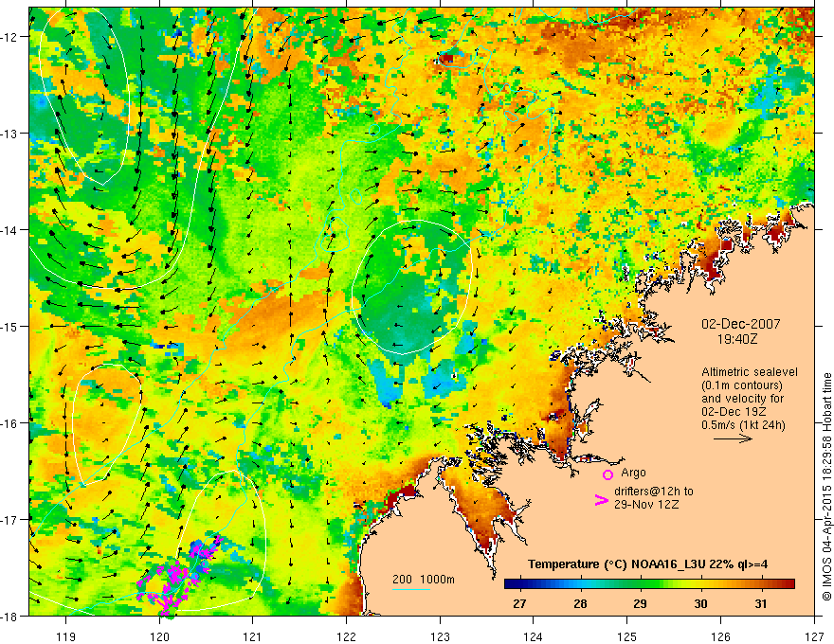Click the latitude label '-12'

click(10, 37)
